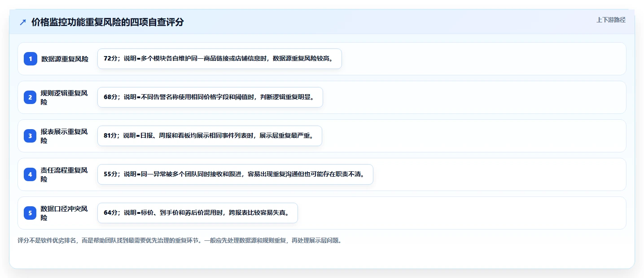The height and width of the screenshot is (278, 644).
Task: Click the 81分 score description box
Action: pos(210,136)
